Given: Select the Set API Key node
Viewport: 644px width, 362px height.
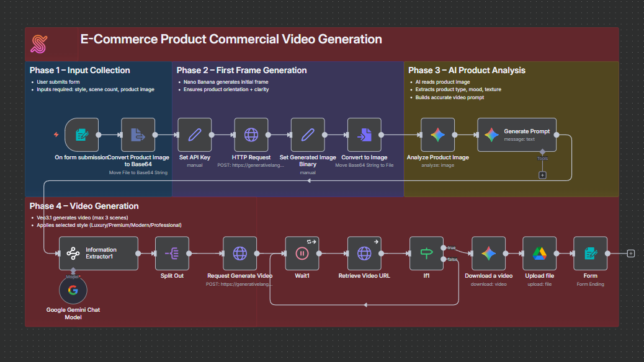Looking at the screenshot, I should point(194,134).
